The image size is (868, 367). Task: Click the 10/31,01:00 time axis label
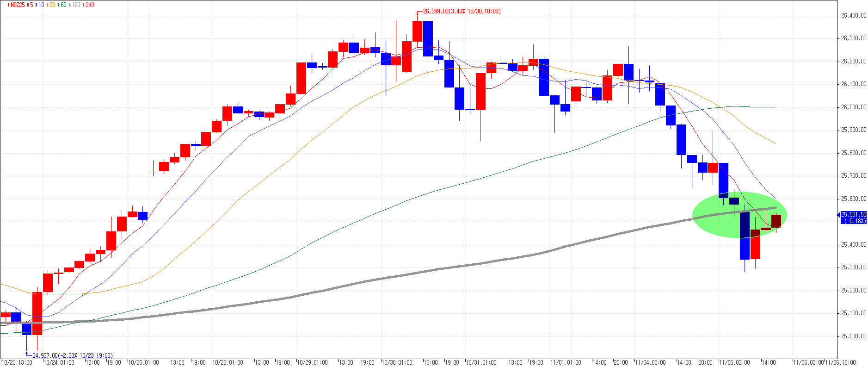pyautogui.click(x=481, y=363)
